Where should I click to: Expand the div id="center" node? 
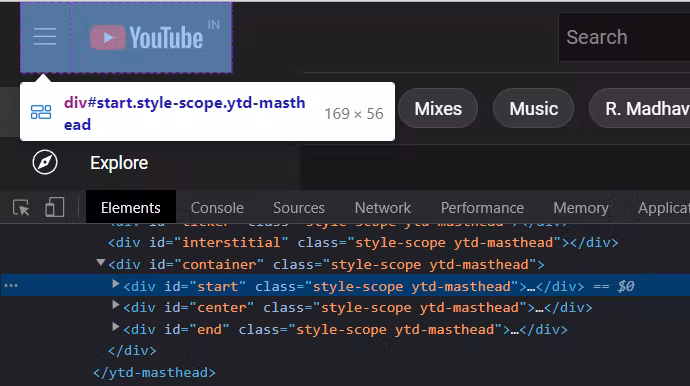(x=116, y=305)
